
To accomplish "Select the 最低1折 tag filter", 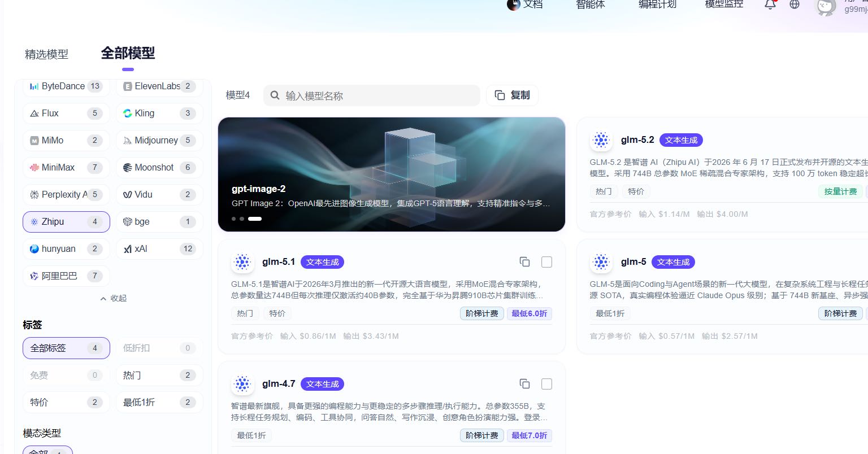I will tap(159, 403).
